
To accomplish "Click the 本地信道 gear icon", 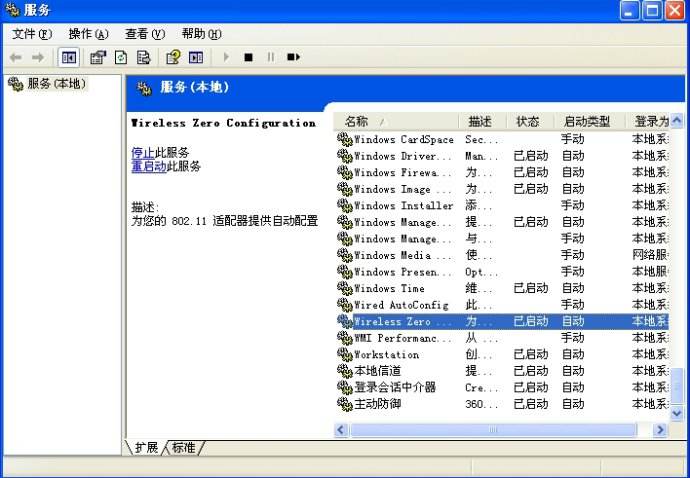I will tap(344, 371).
